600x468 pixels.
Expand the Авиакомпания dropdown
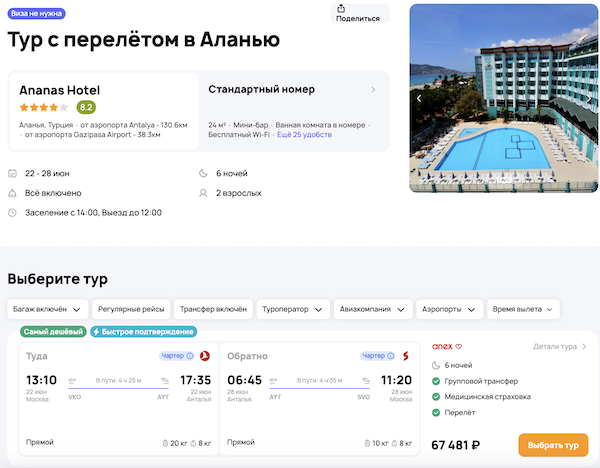(371, 309)
